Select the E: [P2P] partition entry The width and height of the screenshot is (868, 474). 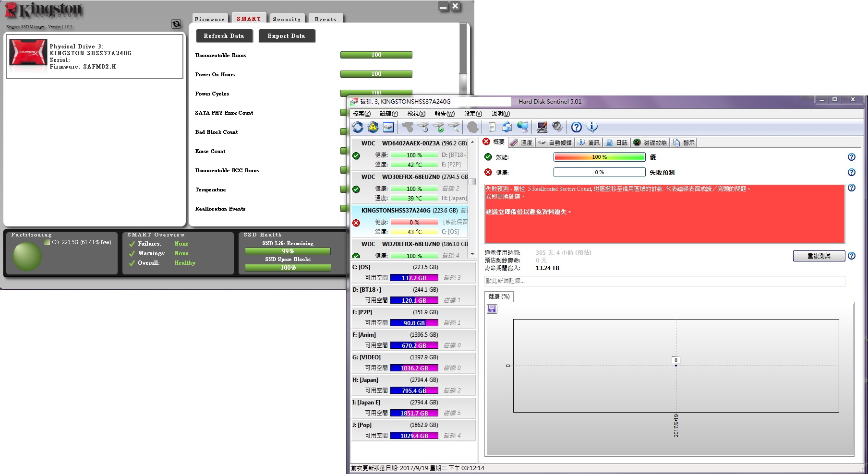(x=413, y=318)
